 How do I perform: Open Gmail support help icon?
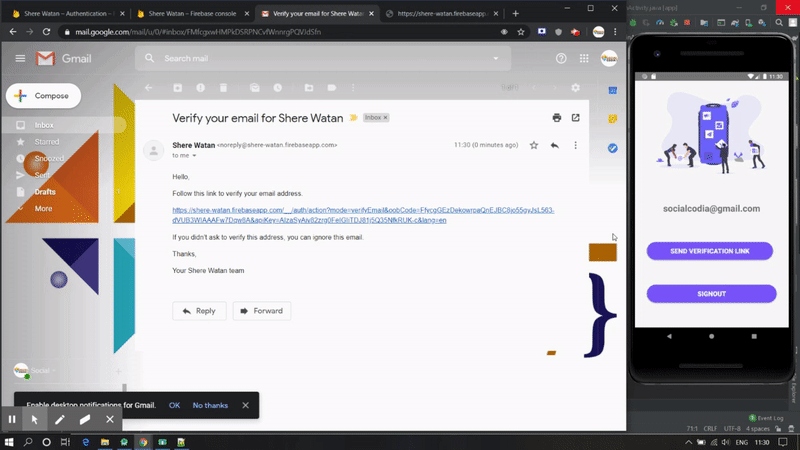pyautogui.click(x=561, y=59)
